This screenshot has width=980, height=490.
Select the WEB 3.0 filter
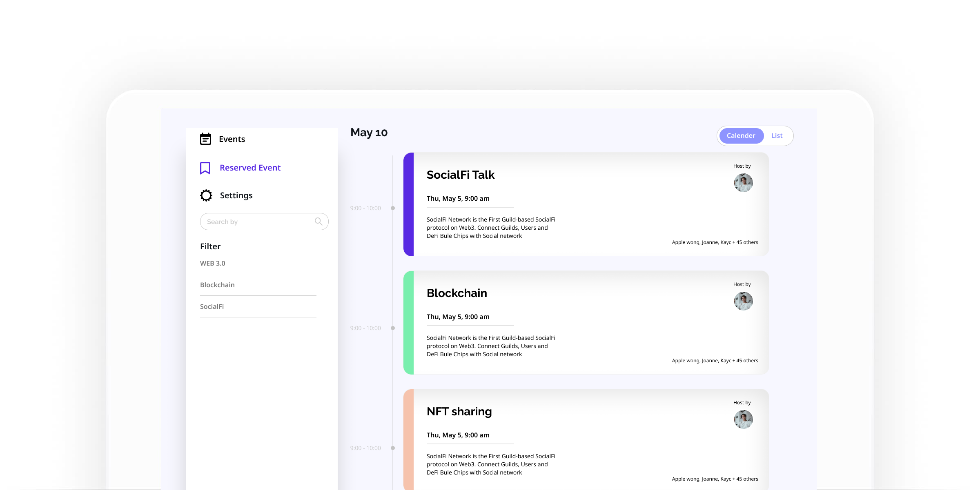tap(213, 264)
